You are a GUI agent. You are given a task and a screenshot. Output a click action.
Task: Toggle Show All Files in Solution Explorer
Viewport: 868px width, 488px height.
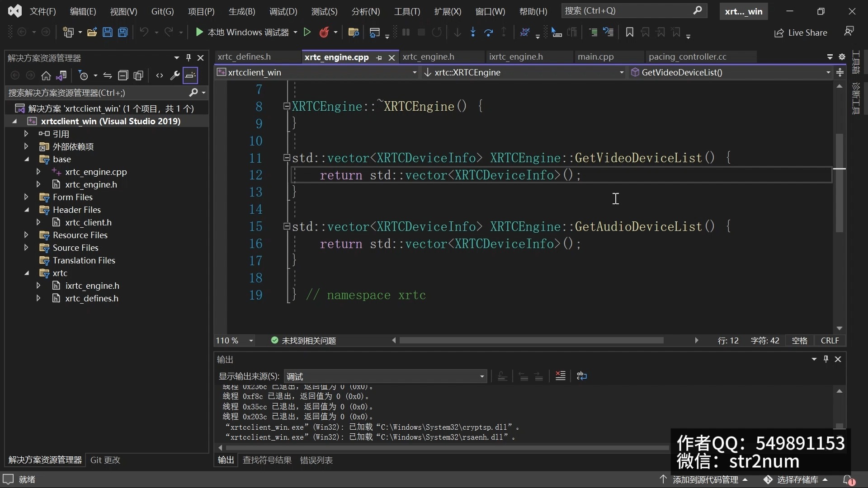(138, 75)
